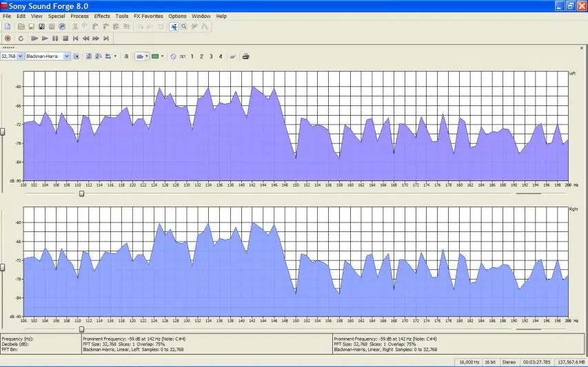Click Go to End
The image size is (588, 367).
106,38
